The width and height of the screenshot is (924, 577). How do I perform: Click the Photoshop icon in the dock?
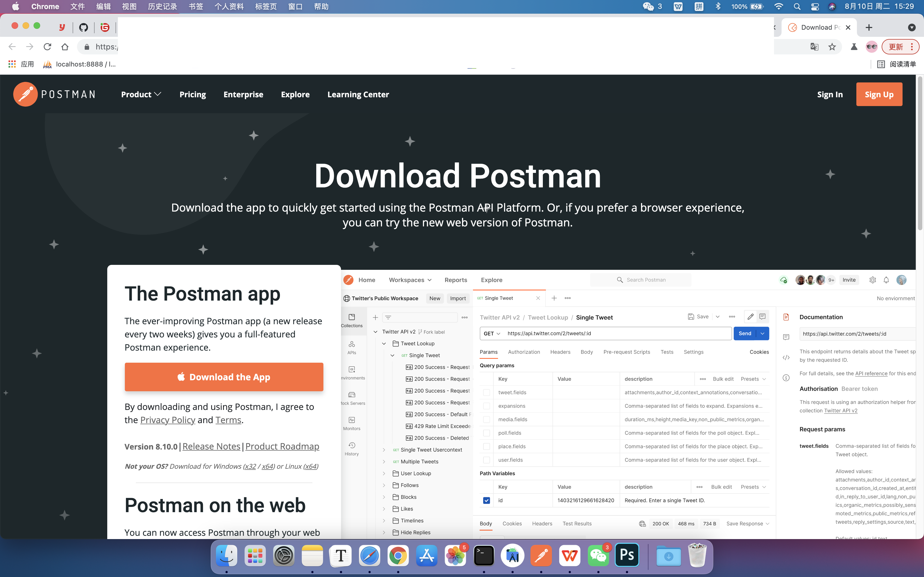pos(626,556)
